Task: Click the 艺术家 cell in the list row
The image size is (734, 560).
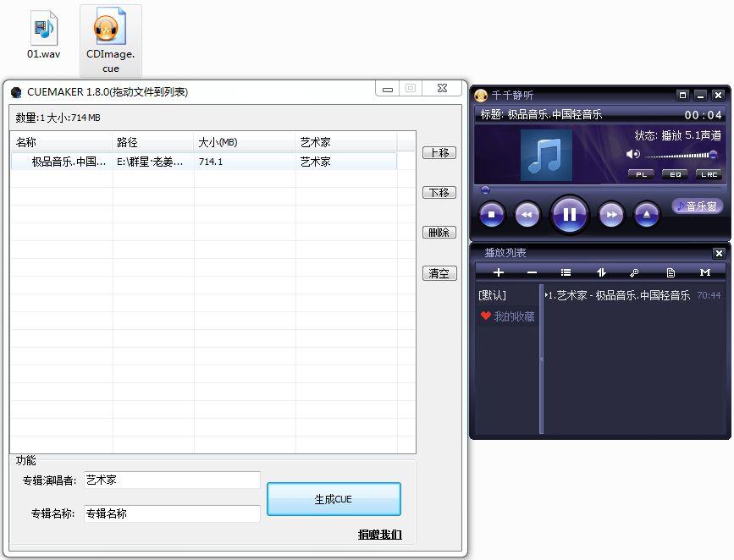Action: click(x=316, y=162)
